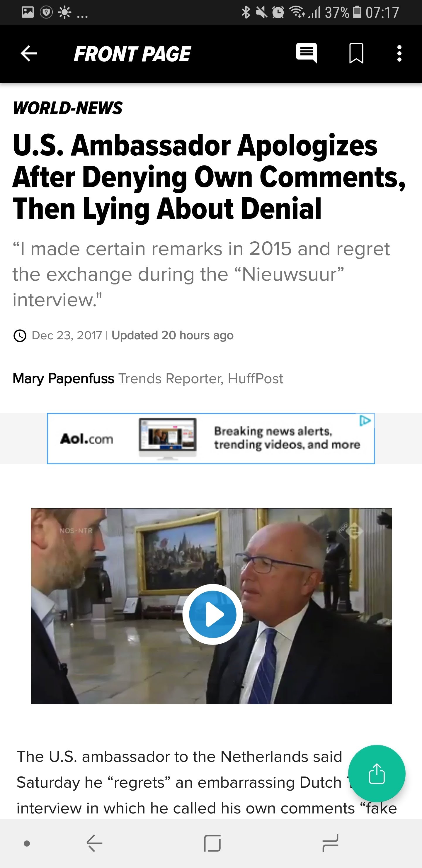Tap the back arrow in header
Screen dimensions: 422x868
click(29, 54)
